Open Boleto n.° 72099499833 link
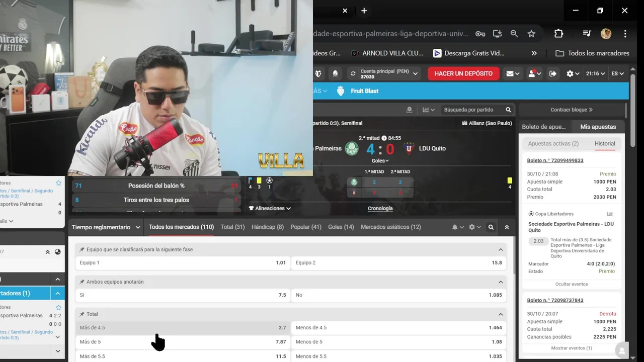 coord(555,160)
